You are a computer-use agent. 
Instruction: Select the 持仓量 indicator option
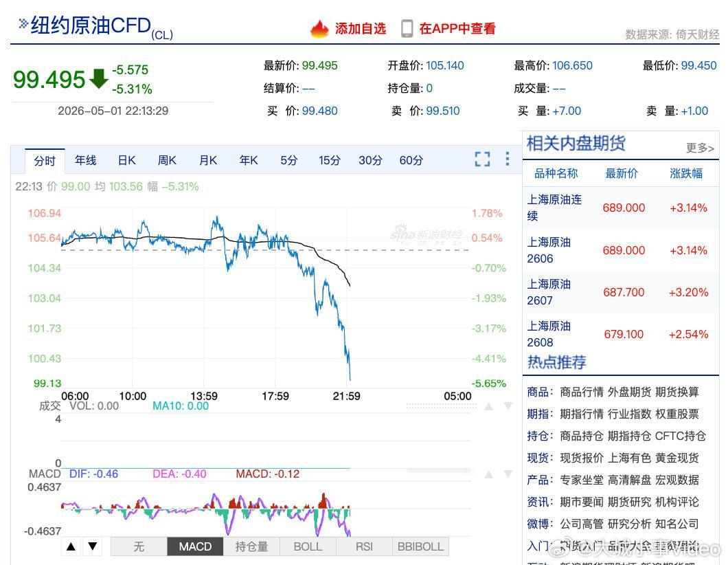click(251, 546)
